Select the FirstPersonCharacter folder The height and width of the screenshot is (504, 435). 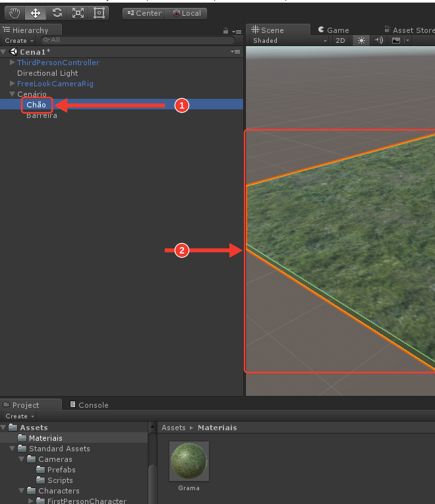(87, 501)
